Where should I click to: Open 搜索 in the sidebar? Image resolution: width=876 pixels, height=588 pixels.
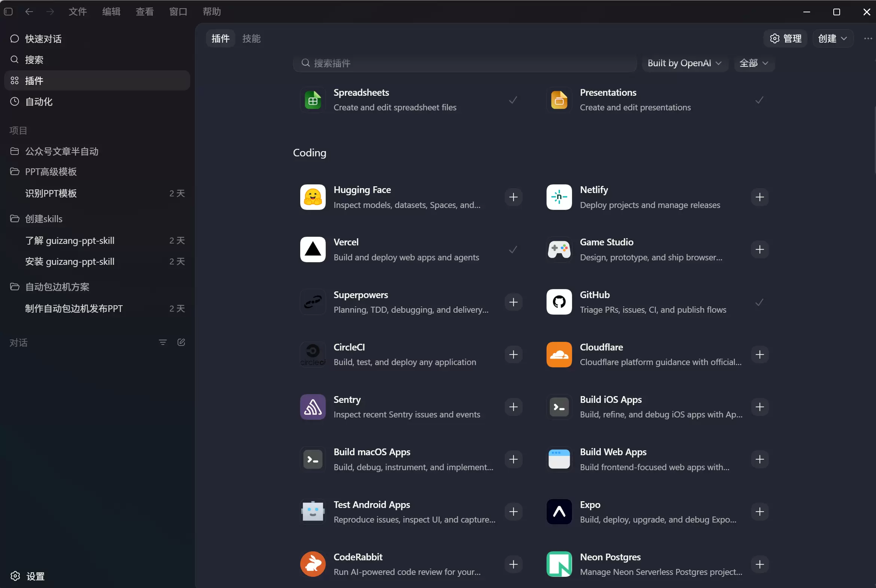pyautogui.click(x=97, y=60)
